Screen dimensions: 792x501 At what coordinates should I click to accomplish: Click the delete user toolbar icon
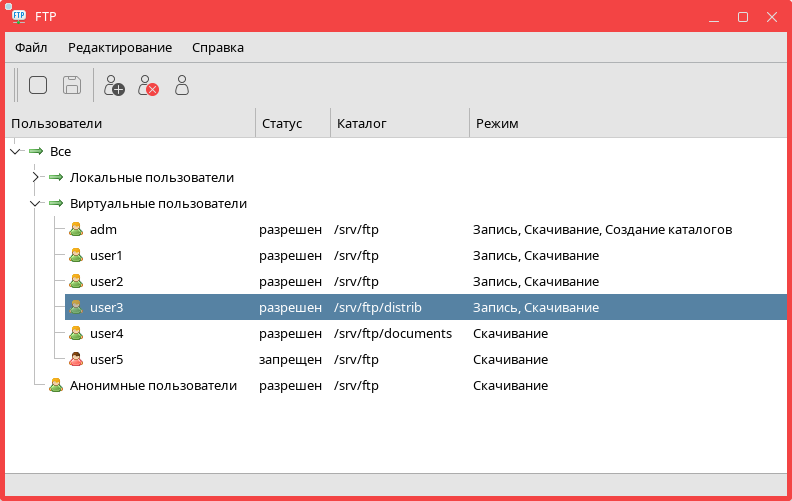[x=148, y=85]
